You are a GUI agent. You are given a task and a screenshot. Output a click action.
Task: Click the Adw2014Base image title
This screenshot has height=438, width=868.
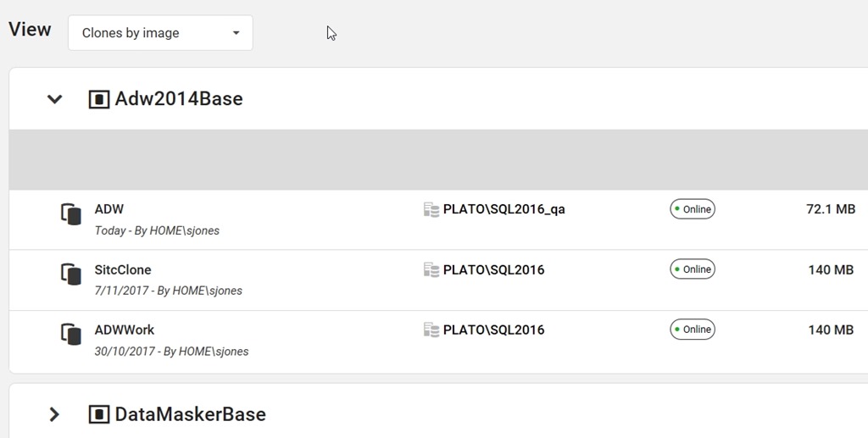179,99
